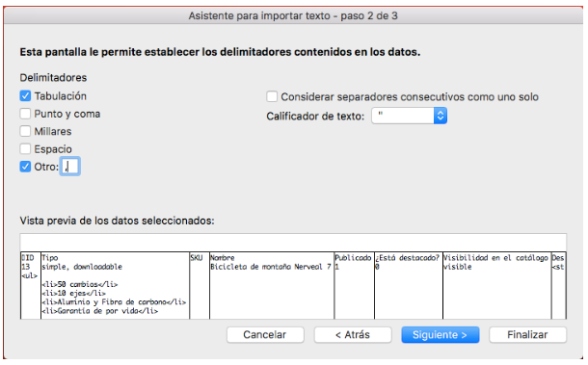Click Finalizar to finish importing
The height and width of the screenshot is (365, 588).
[527, 334]
